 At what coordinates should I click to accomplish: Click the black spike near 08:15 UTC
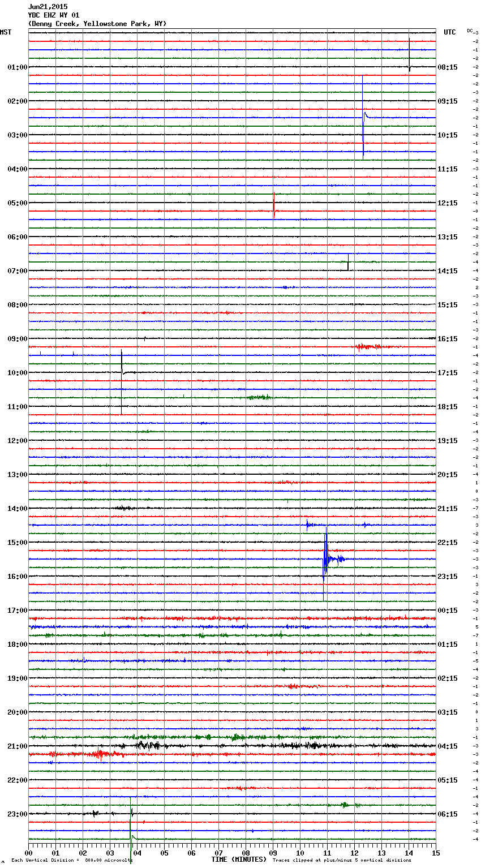410,55
